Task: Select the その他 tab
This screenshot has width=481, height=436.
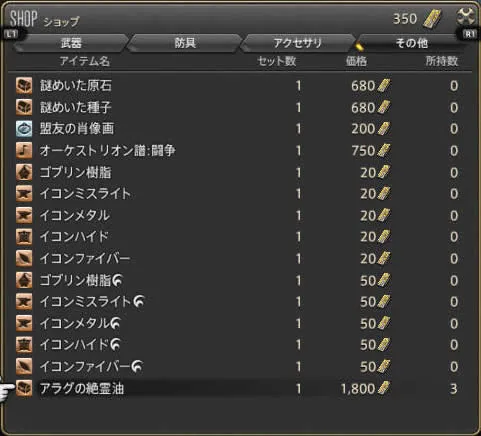Action: (x=411, y=43)
